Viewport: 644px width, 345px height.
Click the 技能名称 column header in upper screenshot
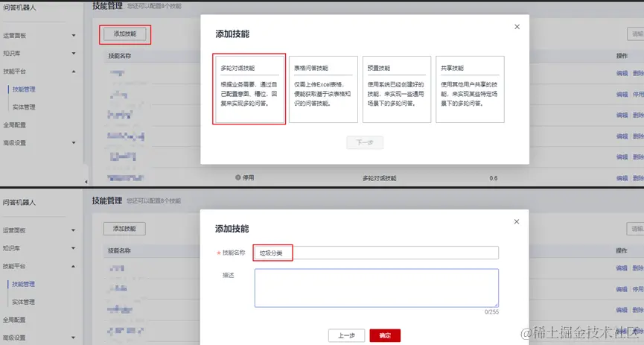[x=120, y=56]
